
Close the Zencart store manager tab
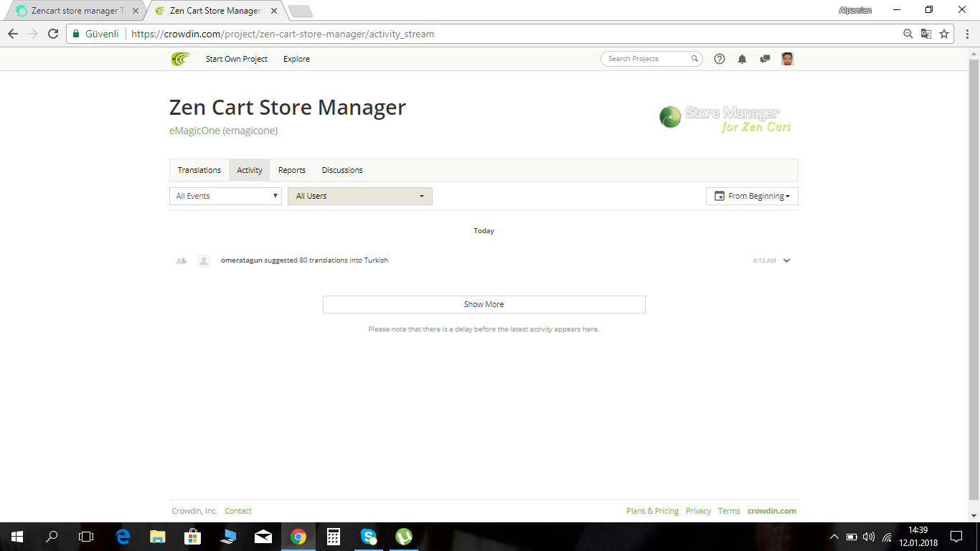136,11
